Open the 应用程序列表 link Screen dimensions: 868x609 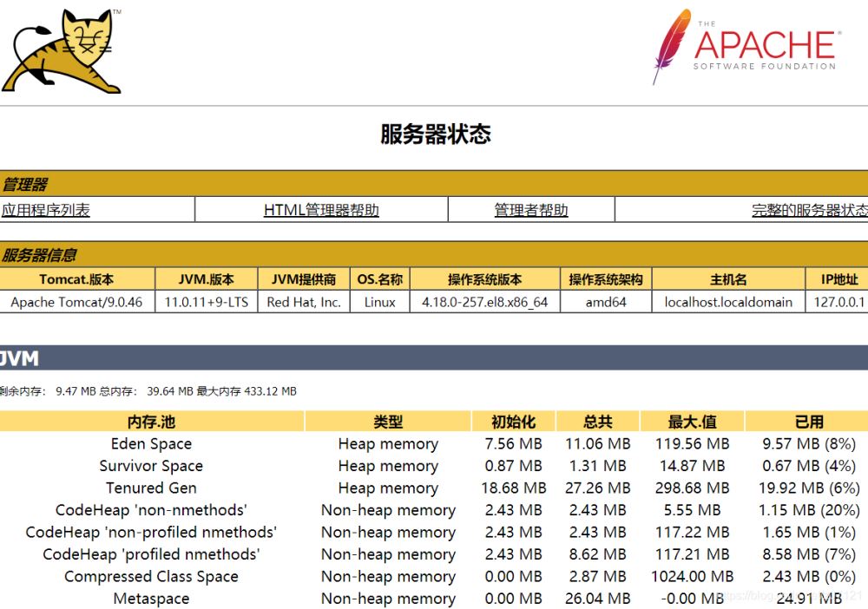[x=45, y=210]
